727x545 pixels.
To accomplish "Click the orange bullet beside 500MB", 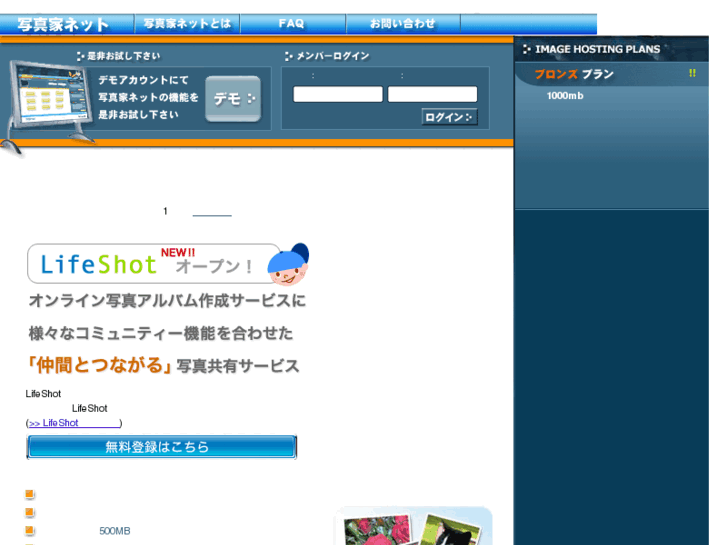I will (x=30, y=530).
